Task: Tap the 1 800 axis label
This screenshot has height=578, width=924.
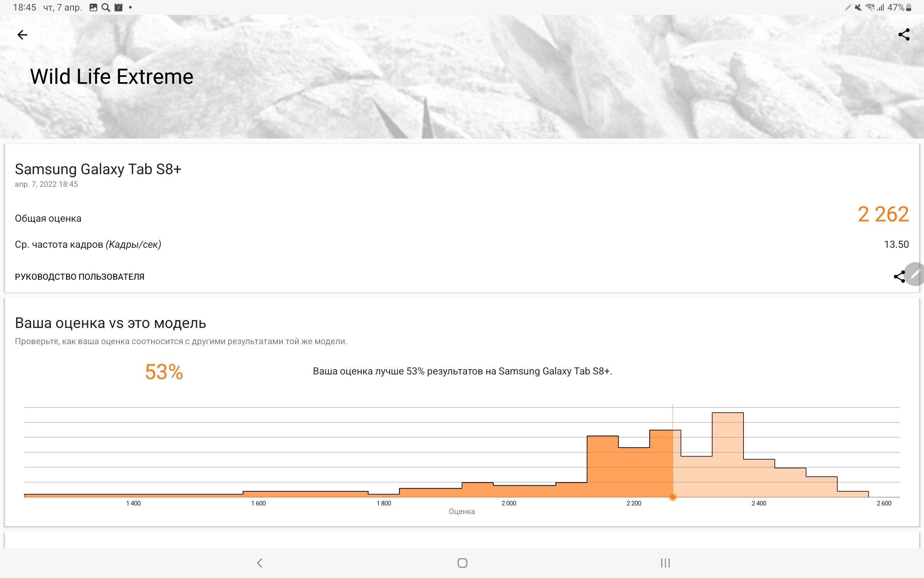Action: pyautogui.click(x=384, y=503)
